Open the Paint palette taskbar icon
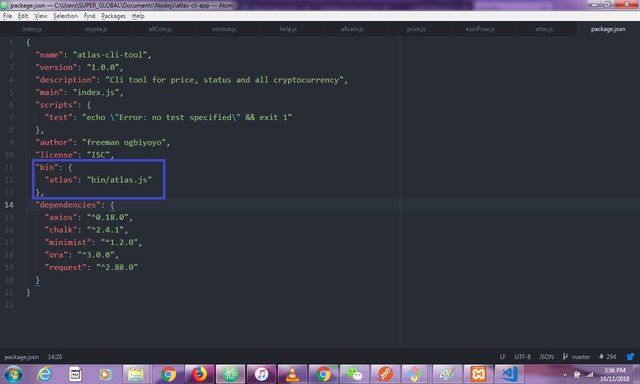This screenshot has height=384, width=640. click(447, 374)
